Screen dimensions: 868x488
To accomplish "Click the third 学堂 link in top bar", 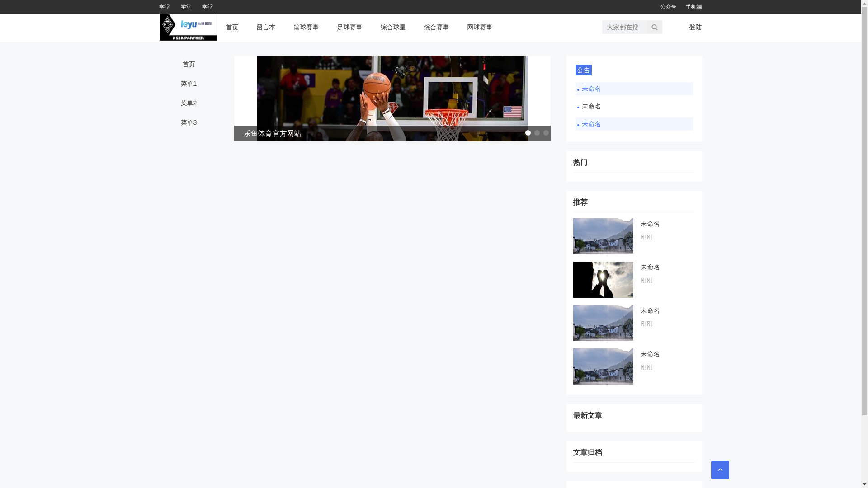I will tap(207, 7).
